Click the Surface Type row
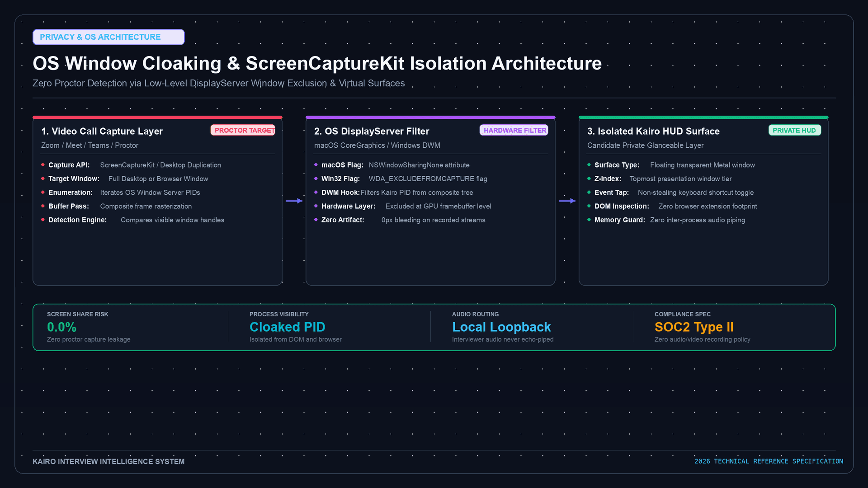Image resolution: width=868 pixels, height=488 pixels. (671, 165)
